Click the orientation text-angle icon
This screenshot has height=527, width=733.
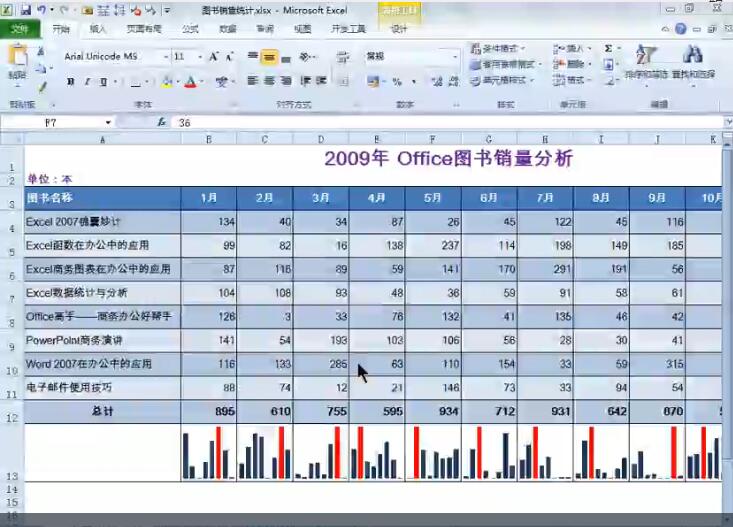305,57
